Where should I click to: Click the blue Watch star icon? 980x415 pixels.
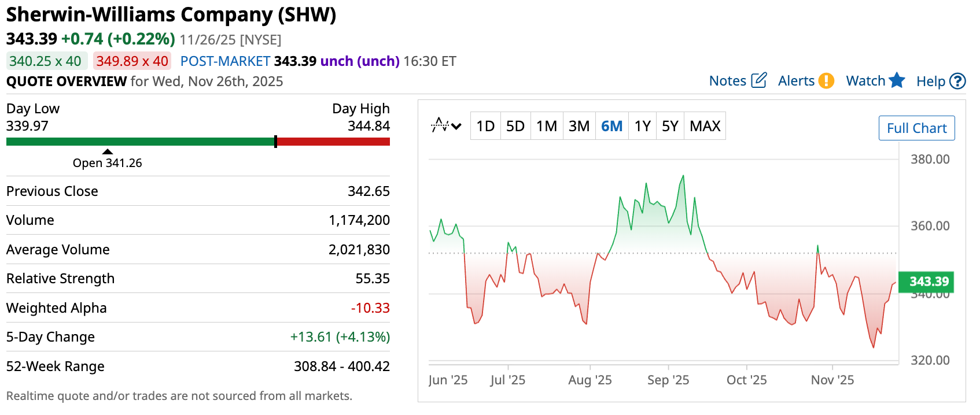click(897, 80)
